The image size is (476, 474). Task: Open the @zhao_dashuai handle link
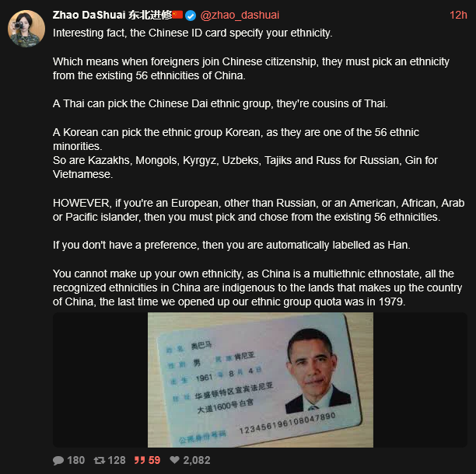240,15
